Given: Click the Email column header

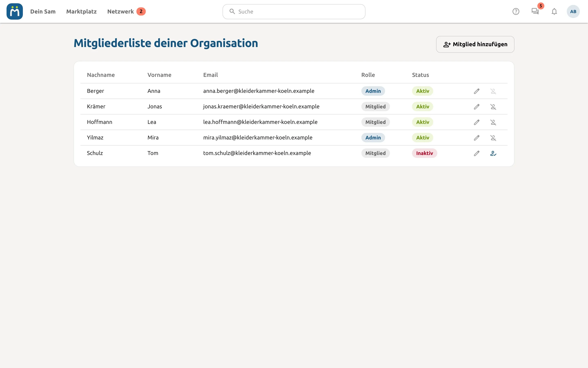Looking at the screenshot, I should click(x=210, y=75).
